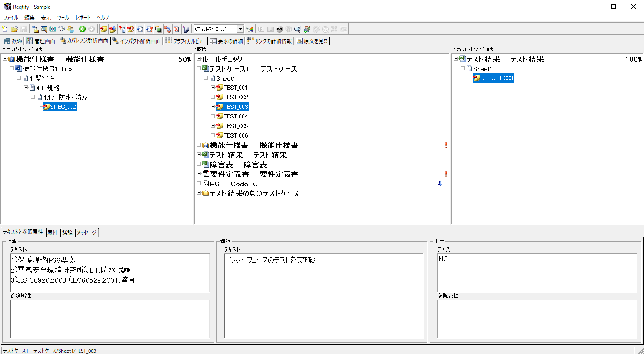
Task: Open the フィルターなし filter dropdown
Action: (240, 29)
